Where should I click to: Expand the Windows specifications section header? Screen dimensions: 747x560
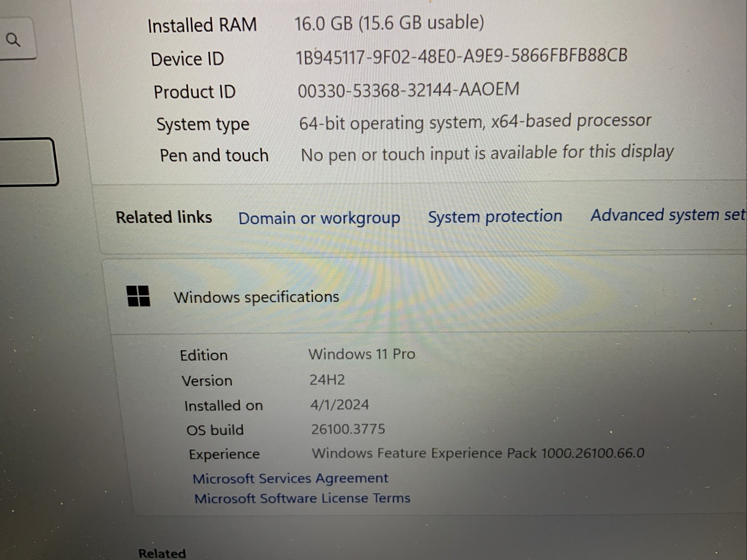tap(427, 297)
